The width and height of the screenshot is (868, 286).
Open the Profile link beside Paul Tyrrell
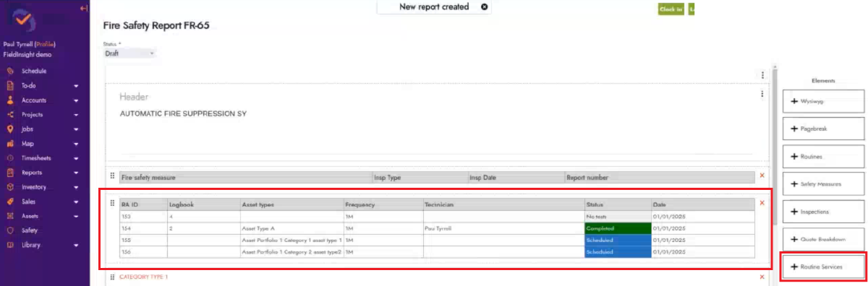pos(44,44)
